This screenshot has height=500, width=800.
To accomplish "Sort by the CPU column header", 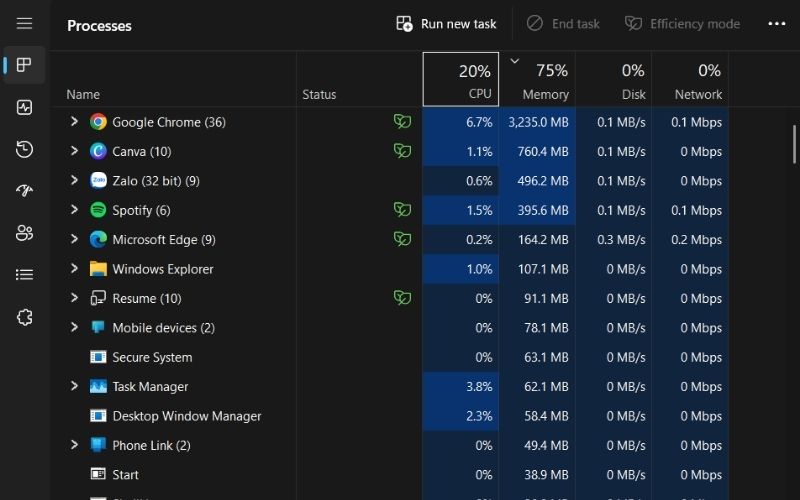I will click(x=461, y=79).
